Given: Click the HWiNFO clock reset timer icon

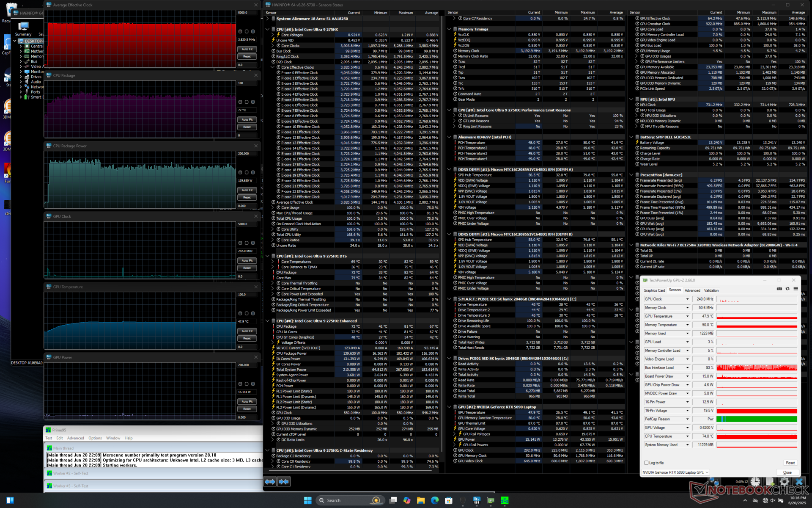Looking at the screenshot, I should tap(755, 482).
